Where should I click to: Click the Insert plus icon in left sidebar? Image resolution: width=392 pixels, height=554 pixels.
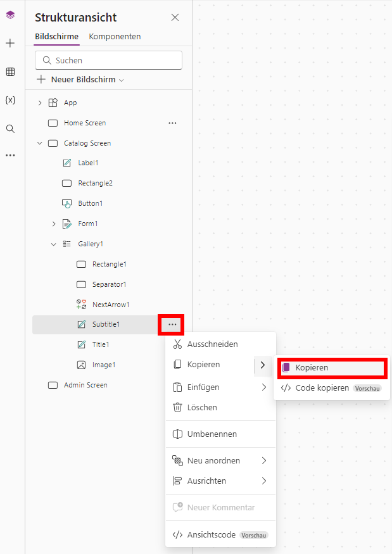(x=10, y=43)
